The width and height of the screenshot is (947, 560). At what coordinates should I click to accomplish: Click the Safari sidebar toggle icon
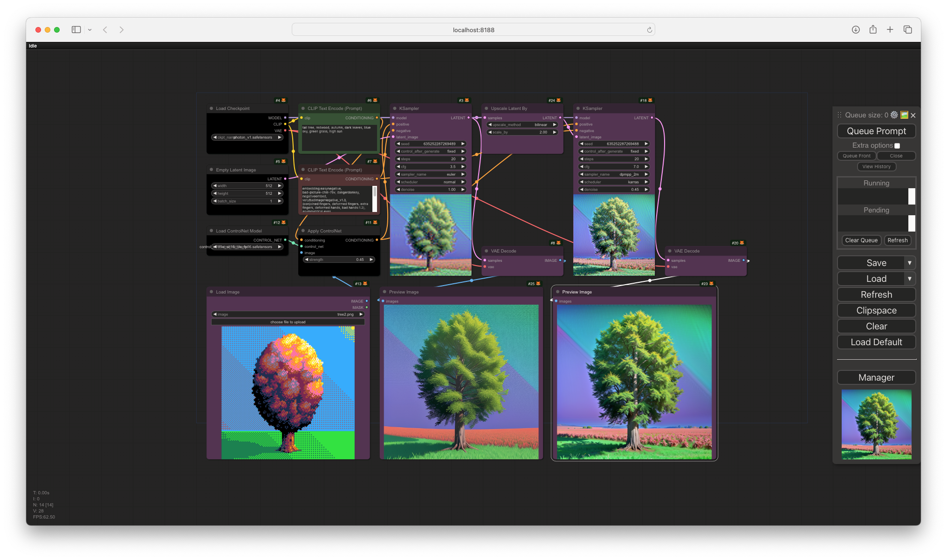(76, 30)
